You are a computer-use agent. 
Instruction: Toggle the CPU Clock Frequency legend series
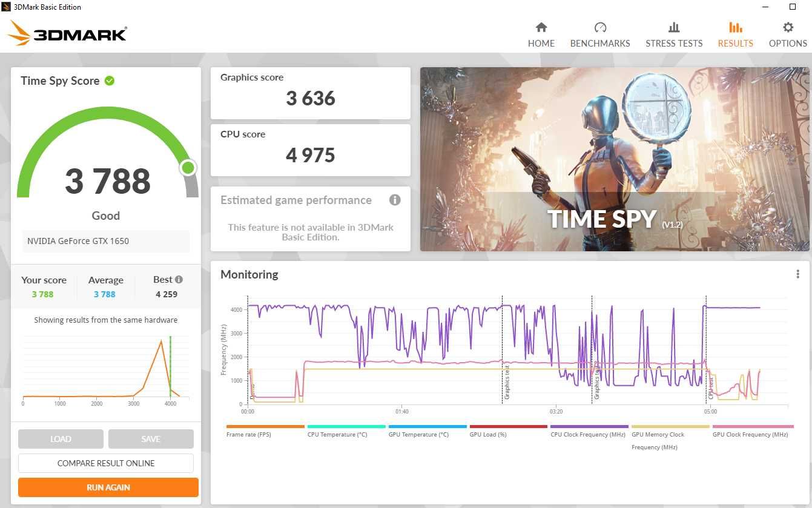click(x=590, y=431)
